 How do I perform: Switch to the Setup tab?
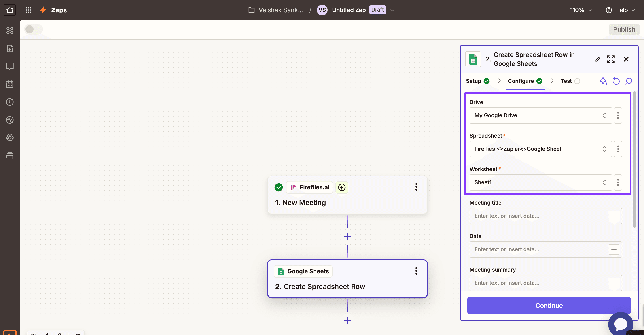[477, 81]
